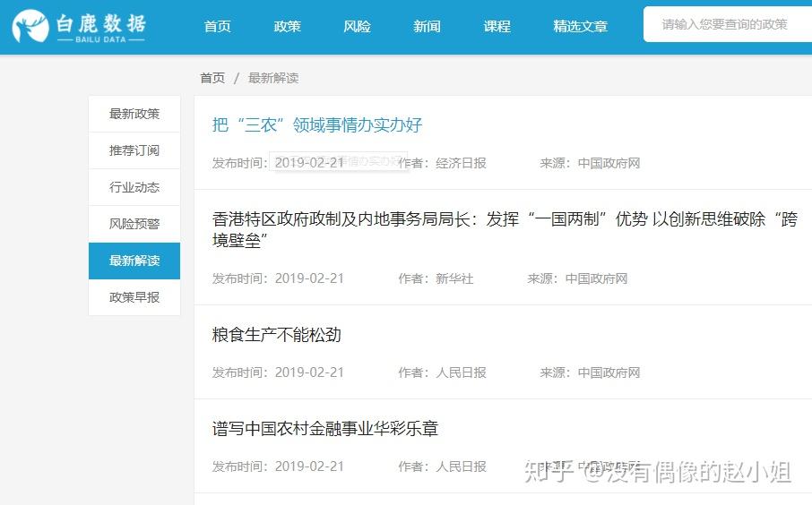Focus the policy search input field

[x=728, y=24]
